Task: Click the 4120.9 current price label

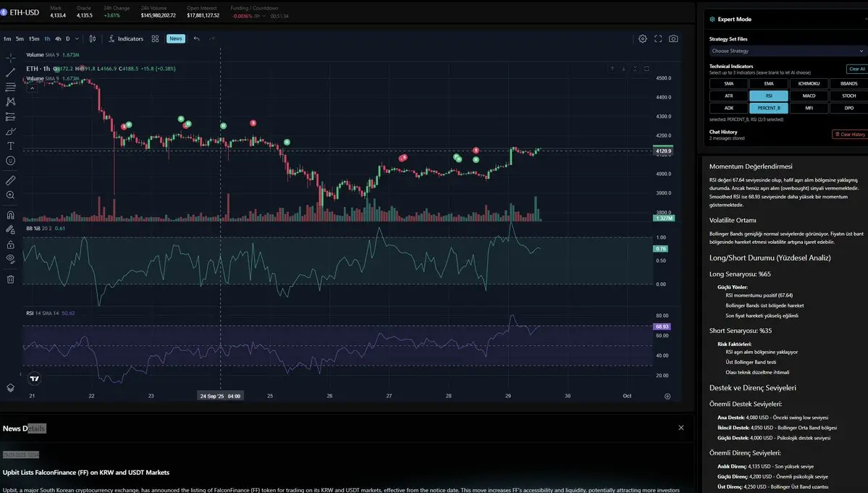Action: [663, 151]
